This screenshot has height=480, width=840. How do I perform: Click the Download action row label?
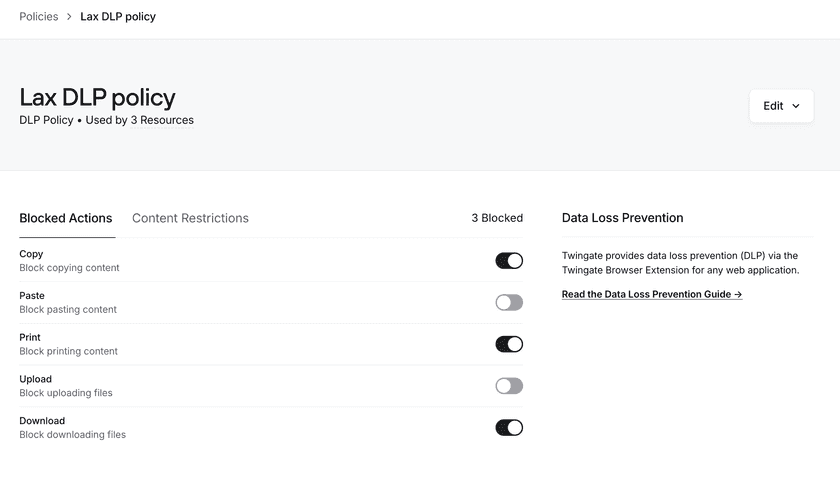[x=42, y=421]
